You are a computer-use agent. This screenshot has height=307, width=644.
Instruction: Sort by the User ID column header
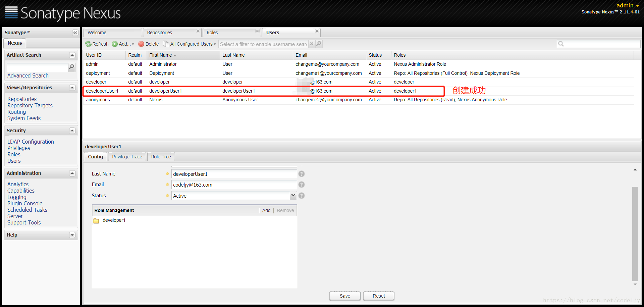click(x=104, y=55)
